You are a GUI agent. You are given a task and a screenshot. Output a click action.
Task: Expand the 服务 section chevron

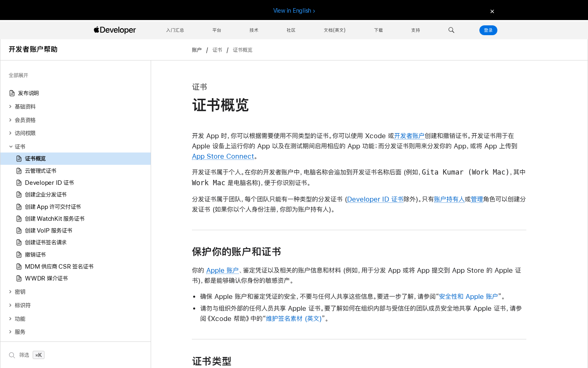[11, 332]
